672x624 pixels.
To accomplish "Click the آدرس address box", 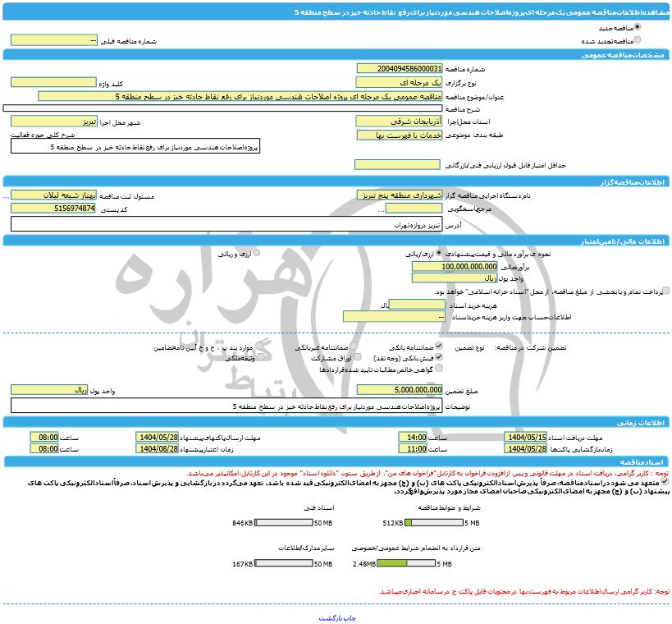I will [x=226, y=224].
